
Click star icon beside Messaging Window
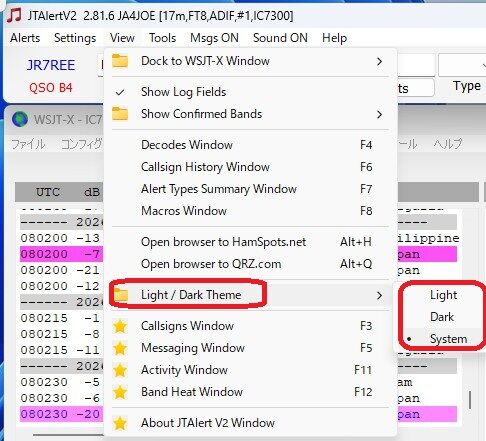(x=120, y=348)
